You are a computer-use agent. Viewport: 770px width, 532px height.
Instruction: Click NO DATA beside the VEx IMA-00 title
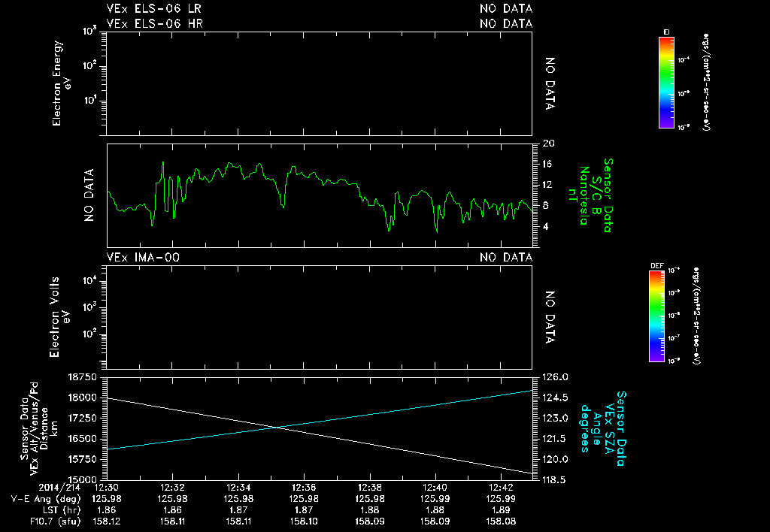(506, 257)
